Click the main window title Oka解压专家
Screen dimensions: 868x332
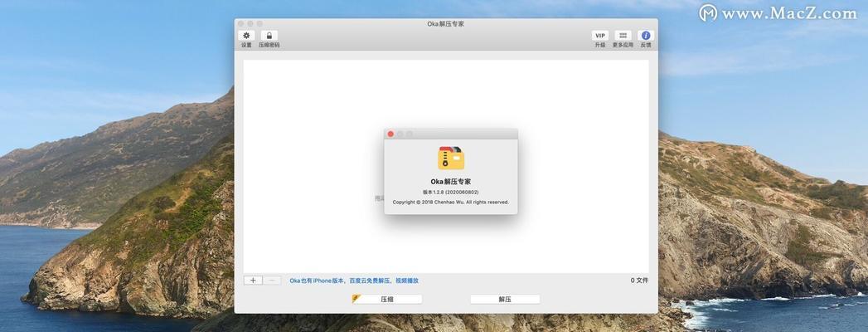[x=446, y=24]
